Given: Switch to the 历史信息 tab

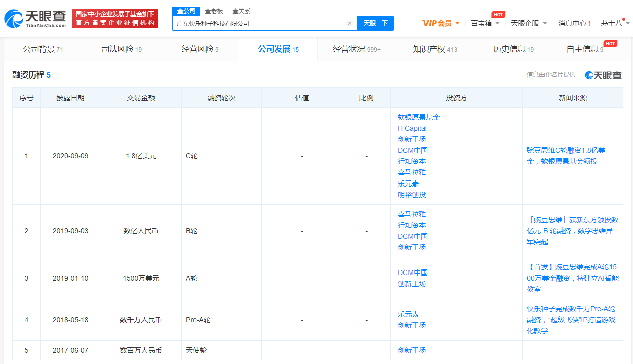Looking at the screenshot, I should 514,49.
